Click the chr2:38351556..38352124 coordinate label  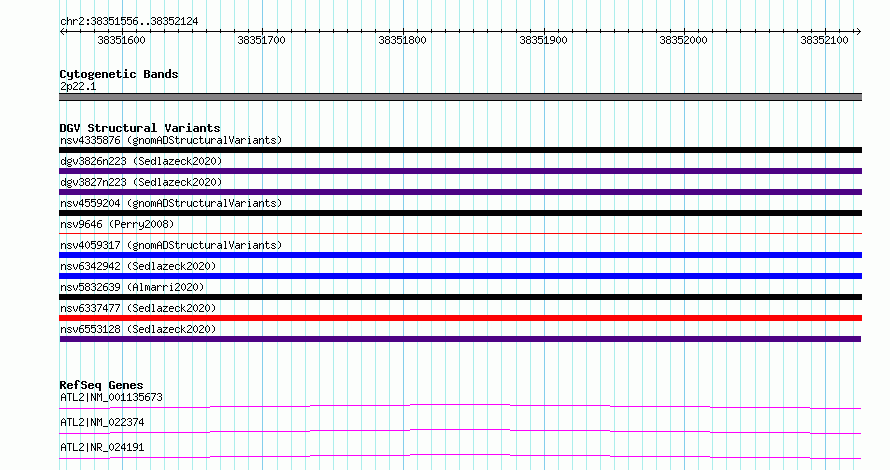pyautogui.click(x=129, y=21)
